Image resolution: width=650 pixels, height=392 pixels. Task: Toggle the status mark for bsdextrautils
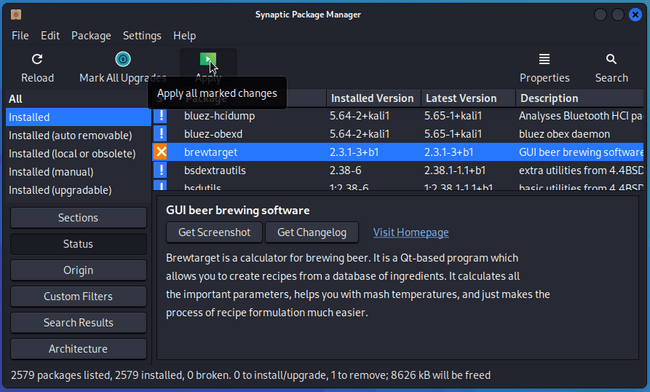[x=160, y=170]
